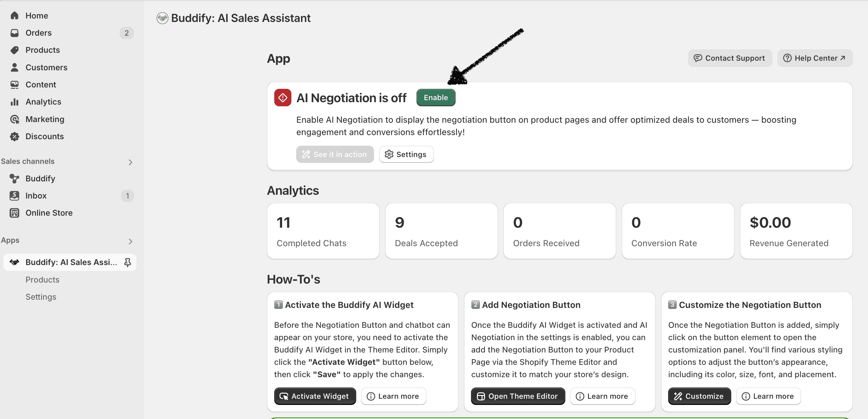Click the Orders count badge 2
Viewport: 868px width, 419px height.
(126, 33)
